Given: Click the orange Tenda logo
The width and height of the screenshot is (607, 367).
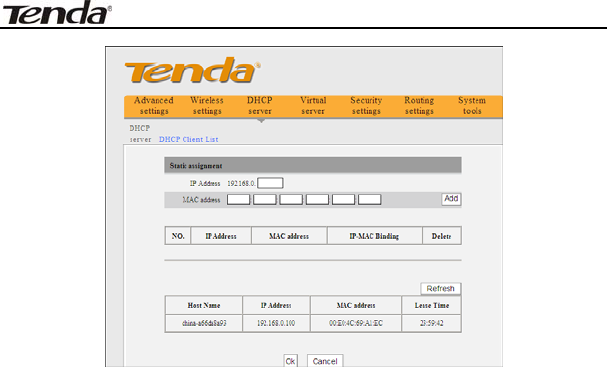Looking at the screenshot, I should [192, 70].
